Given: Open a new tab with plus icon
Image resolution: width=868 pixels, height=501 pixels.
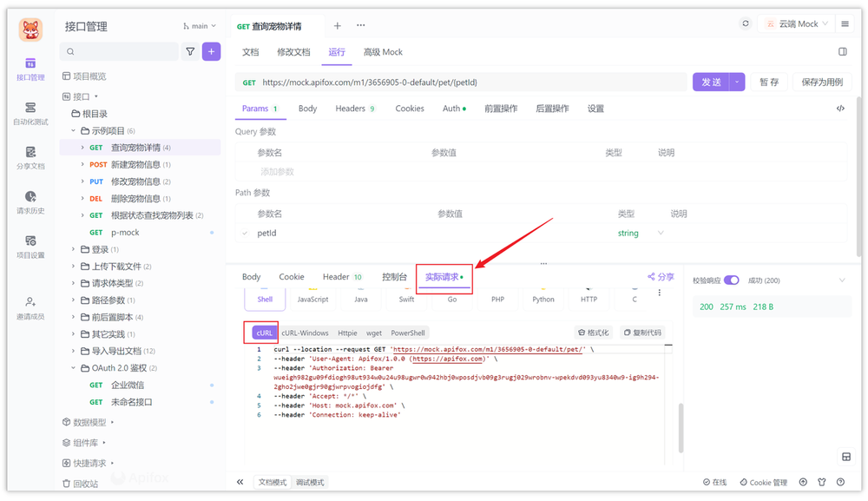Looking at the screenshot, I should (x=337, y=25).
